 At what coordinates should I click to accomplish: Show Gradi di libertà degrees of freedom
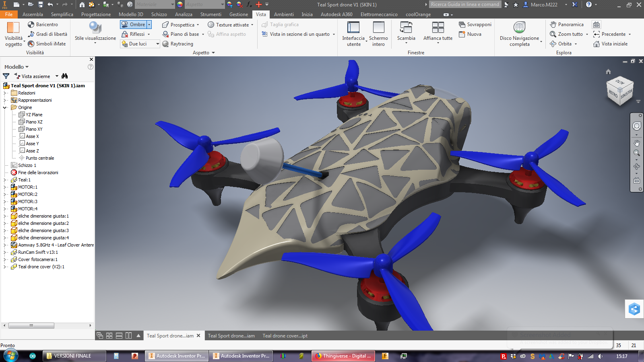47,34
